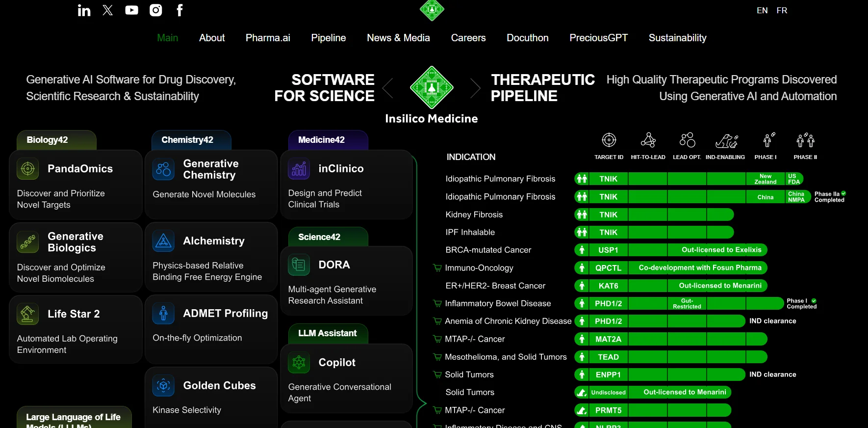
Task: Click the Phase II stage icon
Action: click(x=806, y=140)
